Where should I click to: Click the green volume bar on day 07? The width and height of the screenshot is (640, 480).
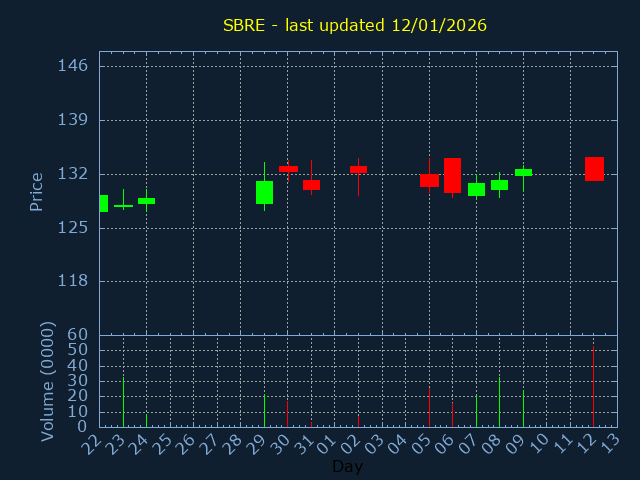[476, 410]
